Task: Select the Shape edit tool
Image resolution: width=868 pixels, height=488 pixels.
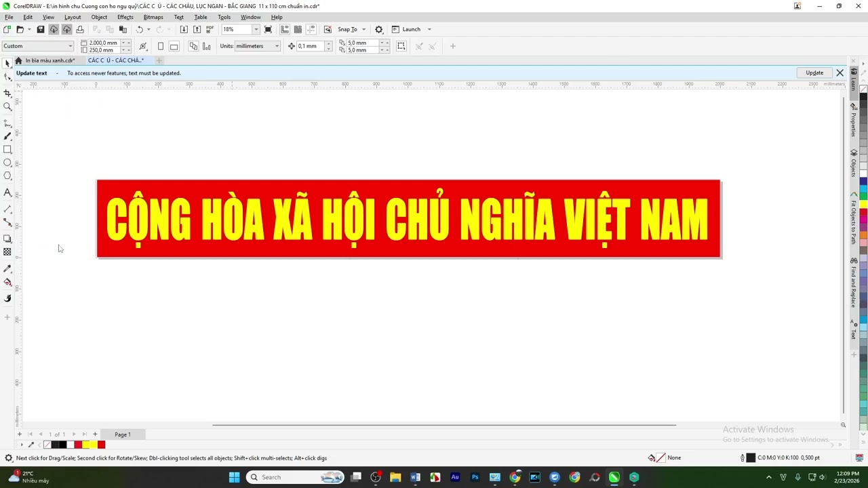Action: point(7,77)
